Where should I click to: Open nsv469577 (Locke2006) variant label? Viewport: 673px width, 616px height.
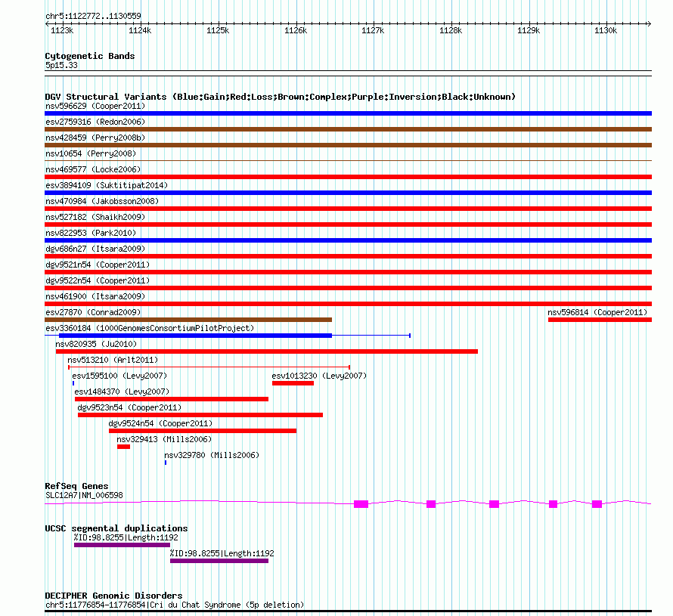pos(93,169)
